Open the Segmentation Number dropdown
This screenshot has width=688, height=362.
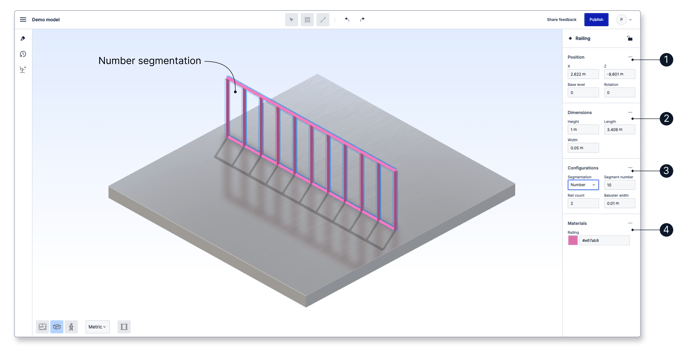(x=583, y=185)
